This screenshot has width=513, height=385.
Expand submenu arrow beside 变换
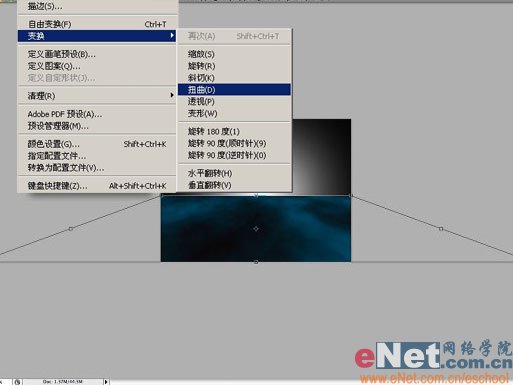tap(172, 35)
